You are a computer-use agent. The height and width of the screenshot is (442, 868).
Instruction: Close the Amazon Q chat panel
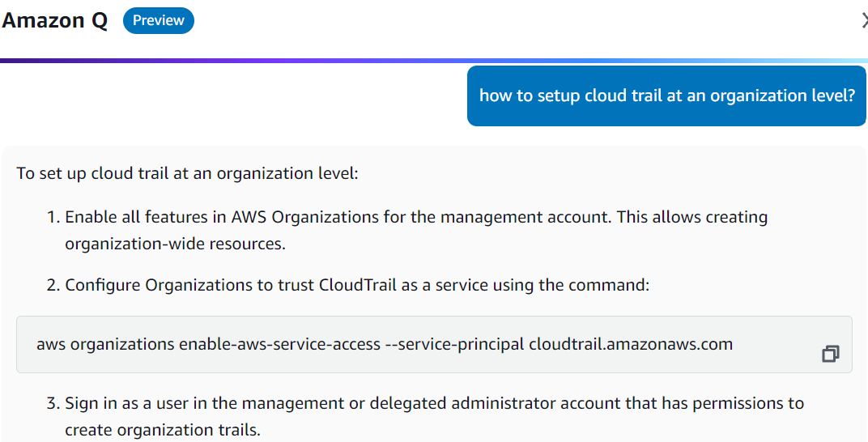pyautogui.click(x=864, y=21)
